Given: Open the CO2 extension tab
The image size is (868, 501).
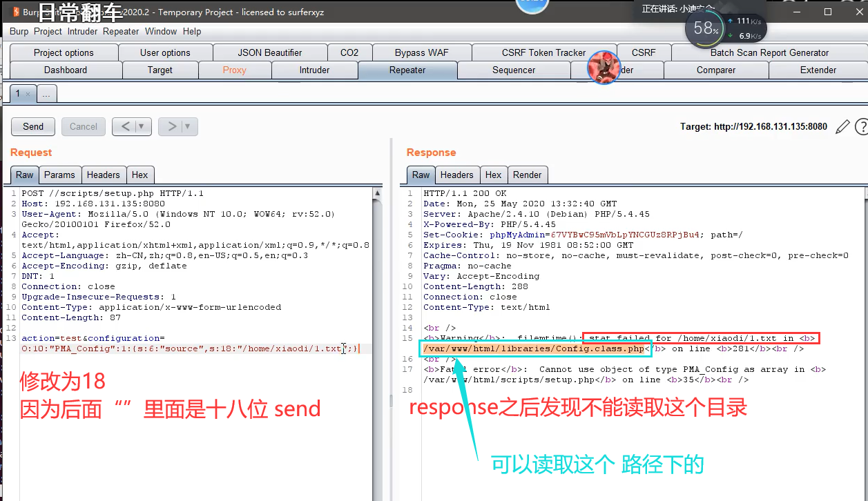Looking at the screenshot, I should pyautogui.click(x=349, y=52).
